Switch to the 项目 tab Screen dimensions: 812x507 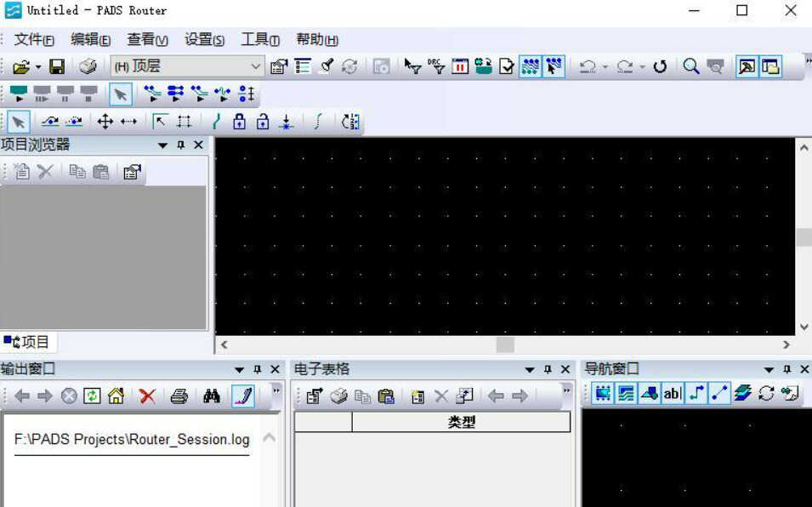point(27,342)
